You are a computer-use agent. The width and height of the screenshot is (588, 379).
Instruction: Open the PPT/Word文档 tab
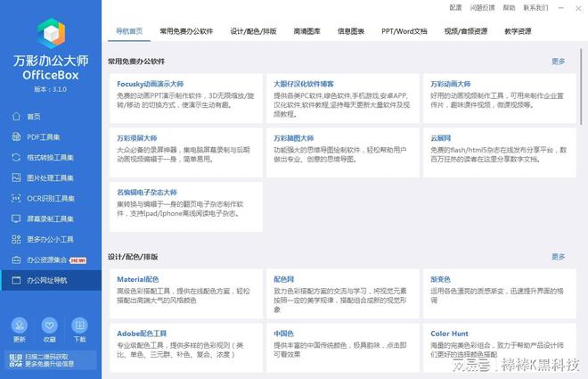pyautogui.click(x=404, y=31)
